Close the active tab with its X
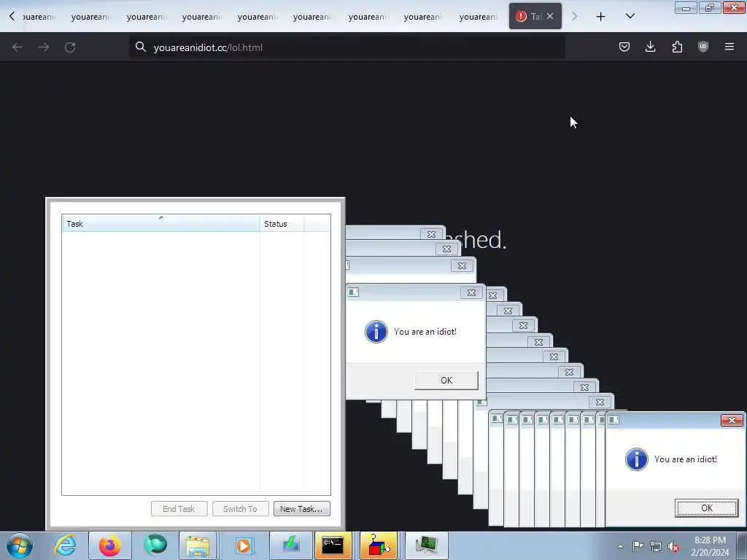This screenshot has height=560, width=747. 550,16
